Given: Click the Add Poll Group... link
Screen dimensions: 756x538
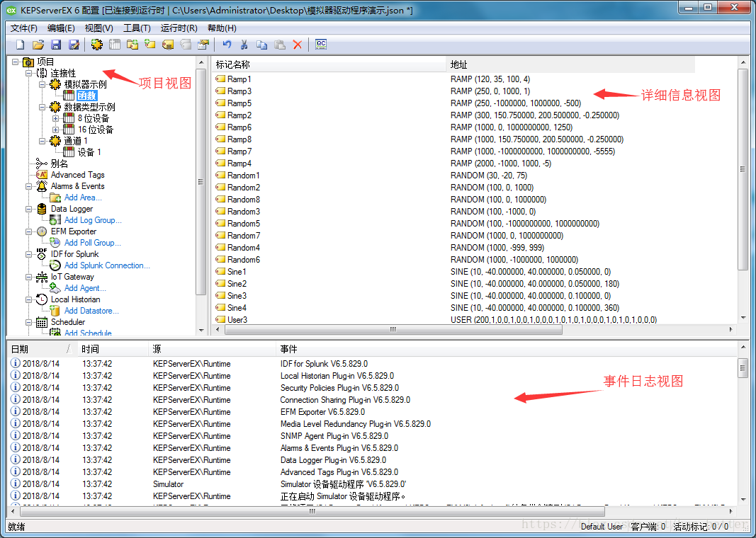Looking at the screenshot, I should click(93, 243).
